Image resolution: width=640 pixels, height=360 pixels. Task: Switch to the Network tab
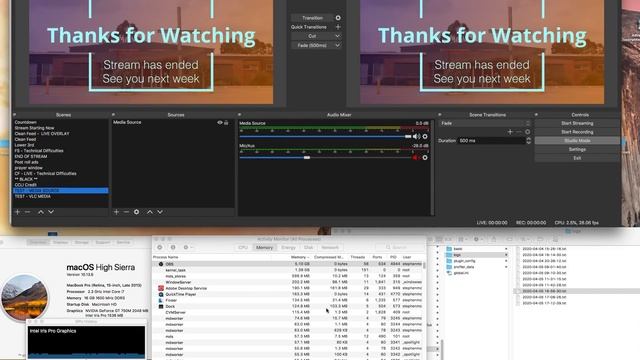click(x=330, y=247)
